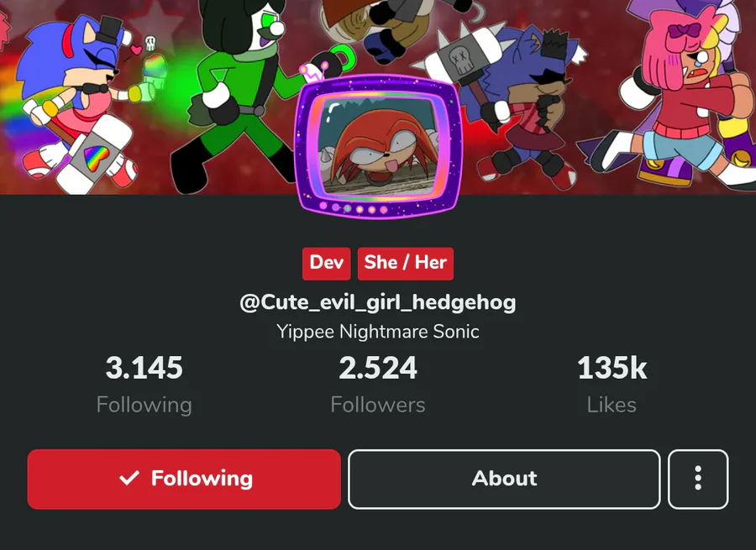Click the Dev badge

point(327,263)
